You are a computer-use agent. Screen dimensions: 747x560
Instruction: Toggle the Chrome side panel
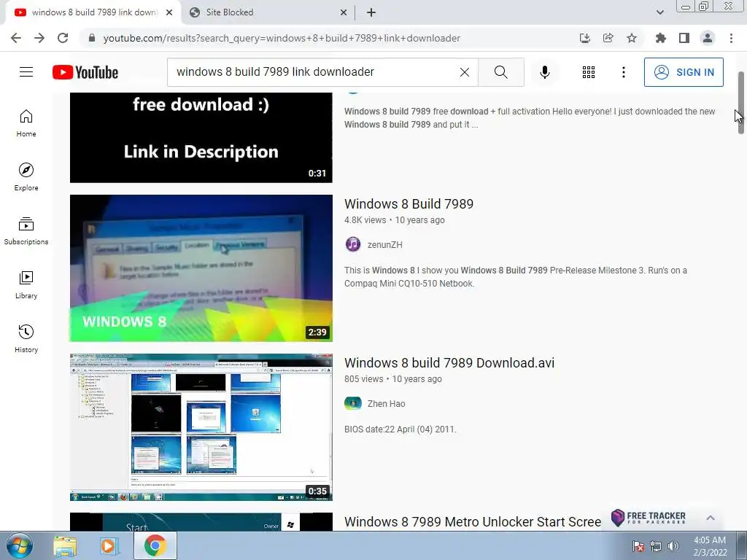click(x=684, y=38)
